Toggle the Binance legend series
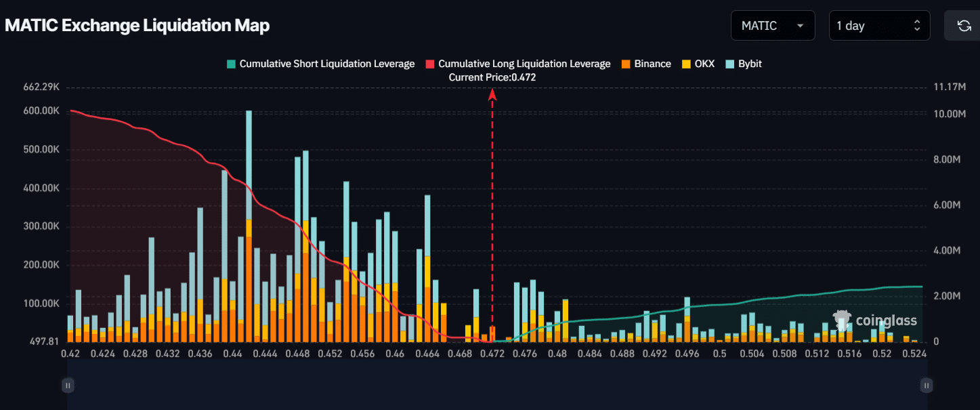Image resolution: width=980 pixels, height=410 pixels. (645, 64)
